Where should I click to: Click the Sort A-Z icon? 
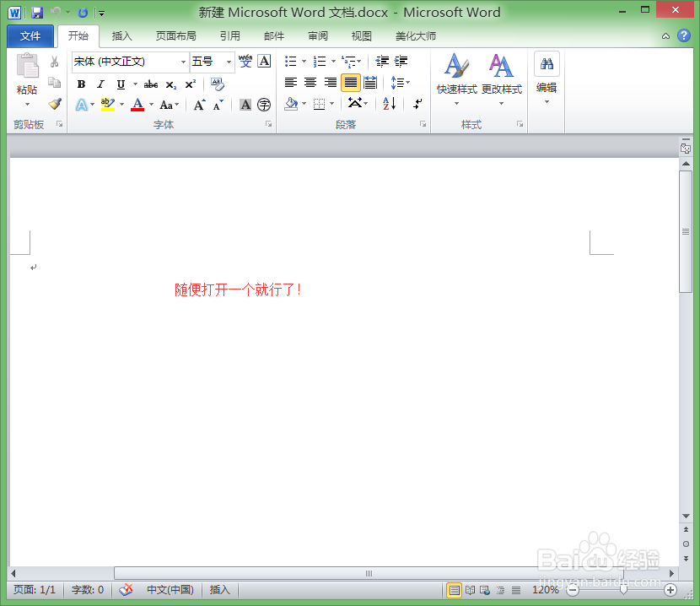(390, 104)
